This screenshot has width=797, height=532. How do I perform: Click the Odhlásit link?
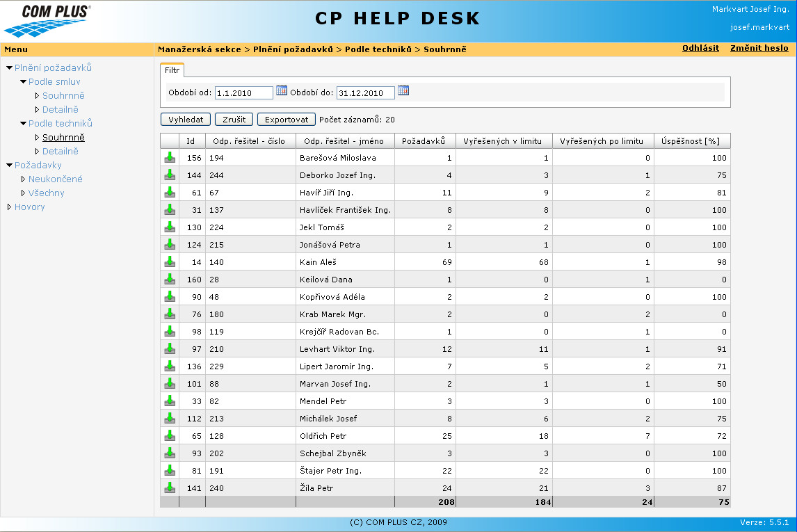tap(700, 48)
